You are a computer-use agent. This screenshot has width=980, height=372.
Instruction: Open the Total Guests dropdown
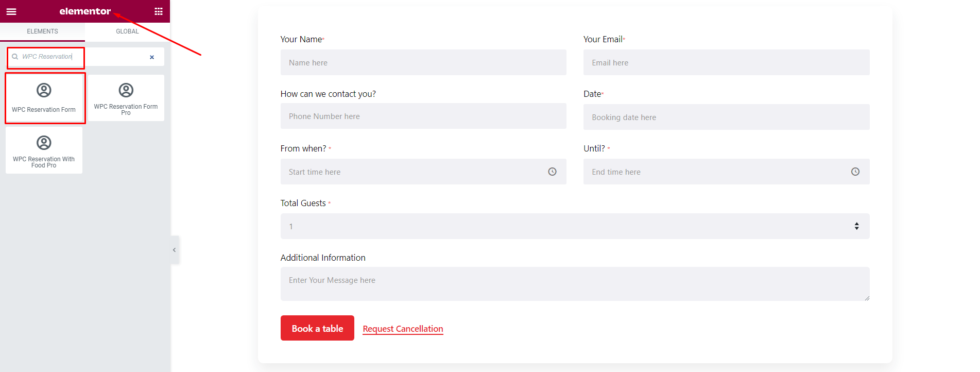point(575,226)
